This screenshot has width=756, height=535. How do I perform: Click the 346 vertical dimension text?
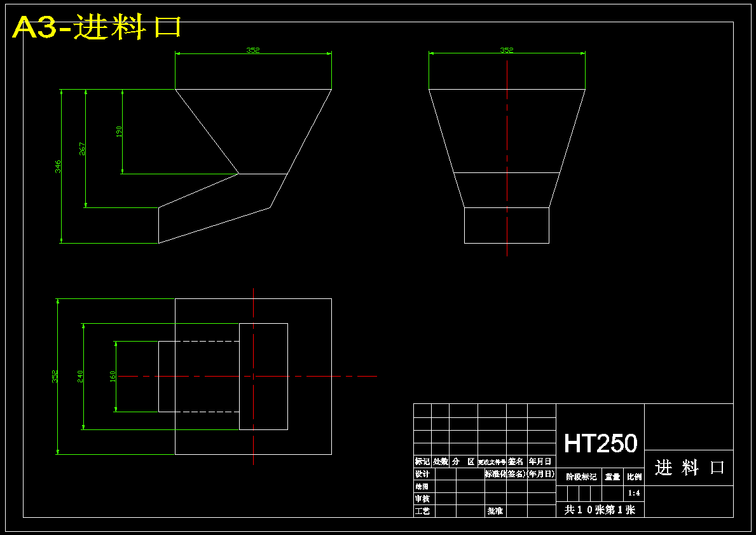click(58, 167)
